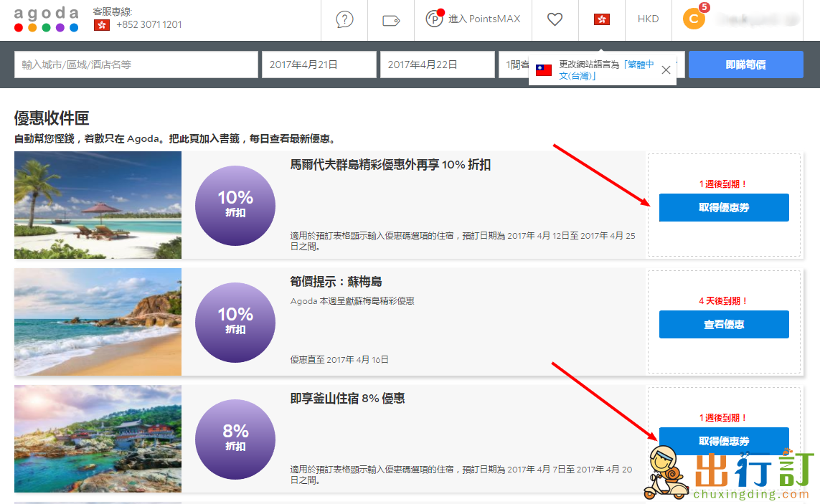Viewport: 820px width, 504px height.
Task: Click title 即享釜山住宿 8% 優惠
Action: (347, 399)
